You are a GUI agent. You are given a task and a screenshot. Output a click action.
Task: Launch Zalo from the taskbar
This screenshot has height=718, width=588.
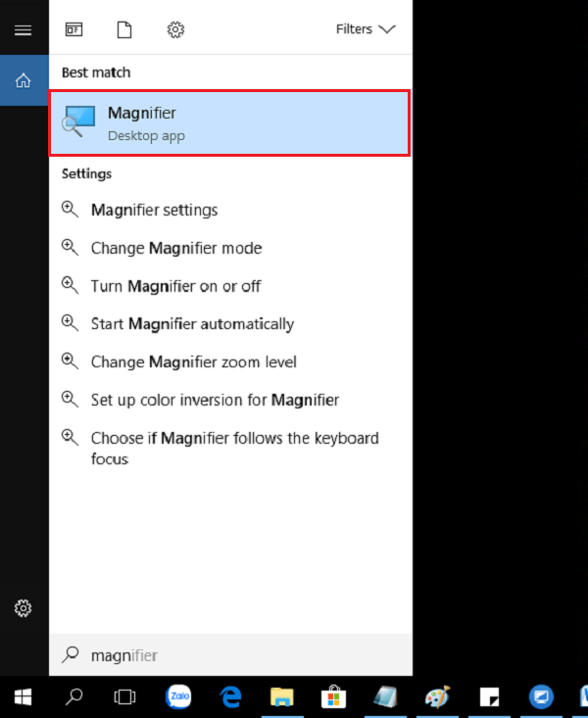coord(178,696)
